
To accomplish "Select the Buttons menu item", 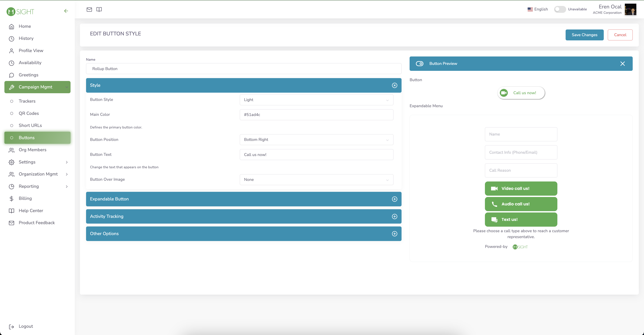I will pos(38,138).
